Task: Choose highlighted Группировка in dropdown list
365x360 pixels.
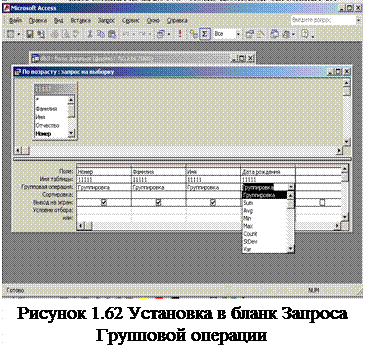Action: pyautogui.click(x=265, y=195)
